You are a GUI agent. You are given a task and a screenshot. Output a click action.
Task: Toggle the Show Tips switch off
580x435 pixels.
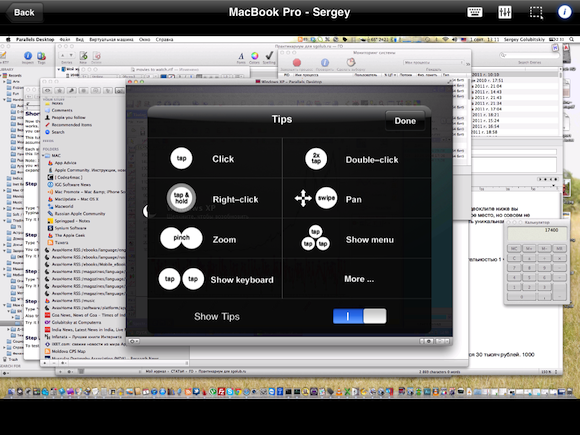coord(360,316)
